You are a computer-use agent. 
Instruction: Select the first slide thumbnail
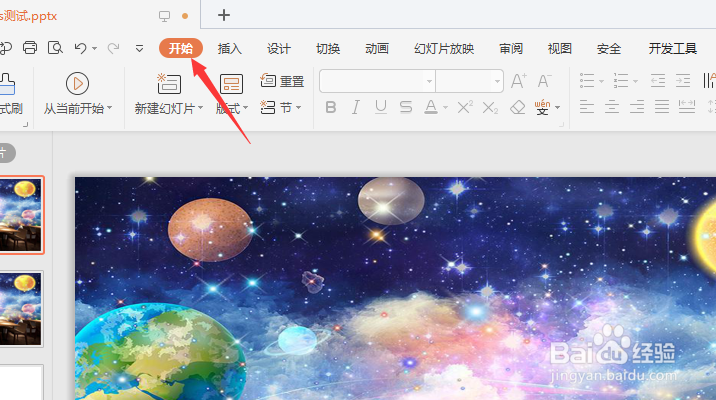21,215
